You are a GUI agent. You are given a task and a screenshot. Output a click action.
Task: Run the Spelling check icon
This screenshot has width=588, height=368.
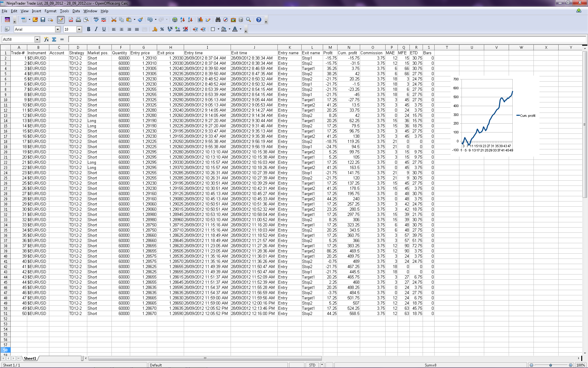pos(96,20)
